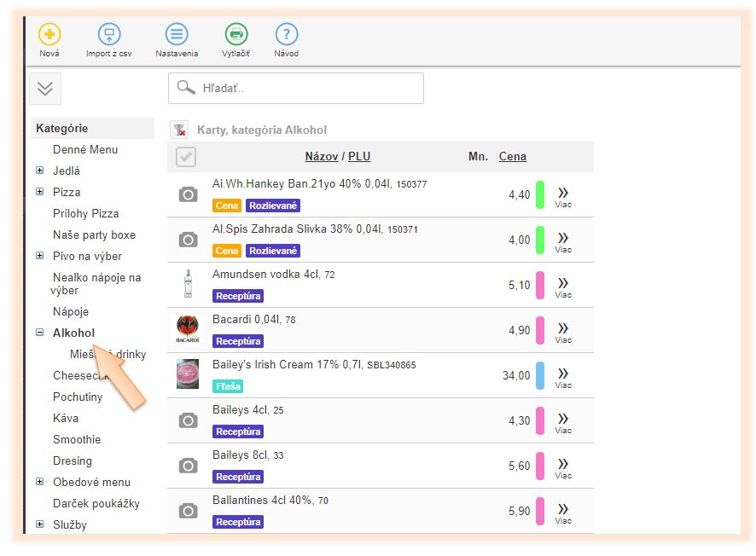The width and height of the screenshot is (756, 556).
Task: Click the Nová plus icon
Action: click(x=49, y=35)
